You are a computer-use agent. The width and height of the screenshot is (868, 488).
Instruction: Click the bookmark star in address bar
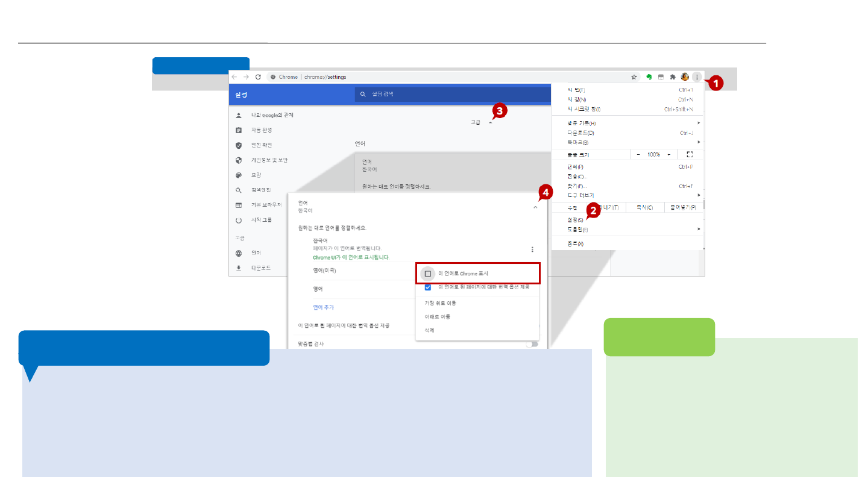(x=634, y=77)
